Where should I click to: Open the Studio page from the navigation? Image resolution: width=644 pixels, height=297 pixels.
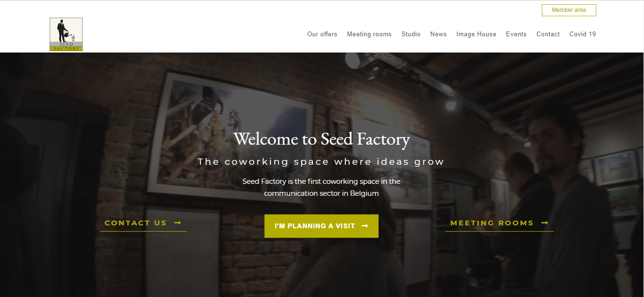pyautogui.click(x=411, y=34)
